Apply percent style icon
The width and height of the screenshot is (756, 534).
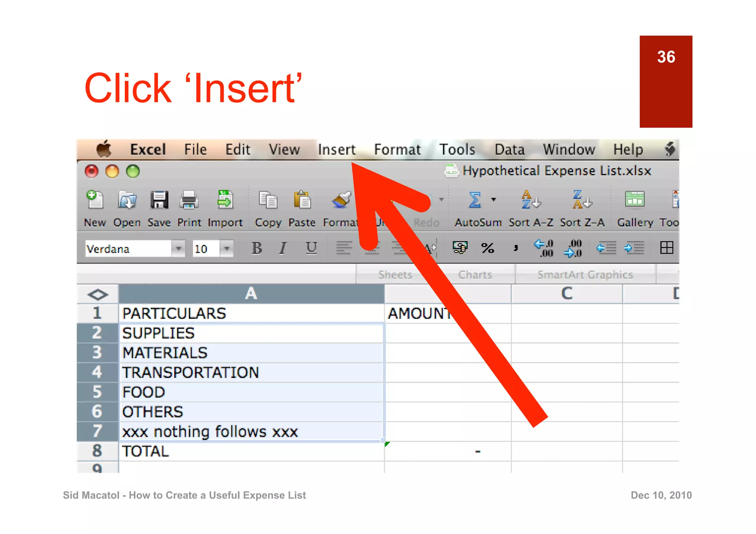pyautogui.click(x=488, y=248)
